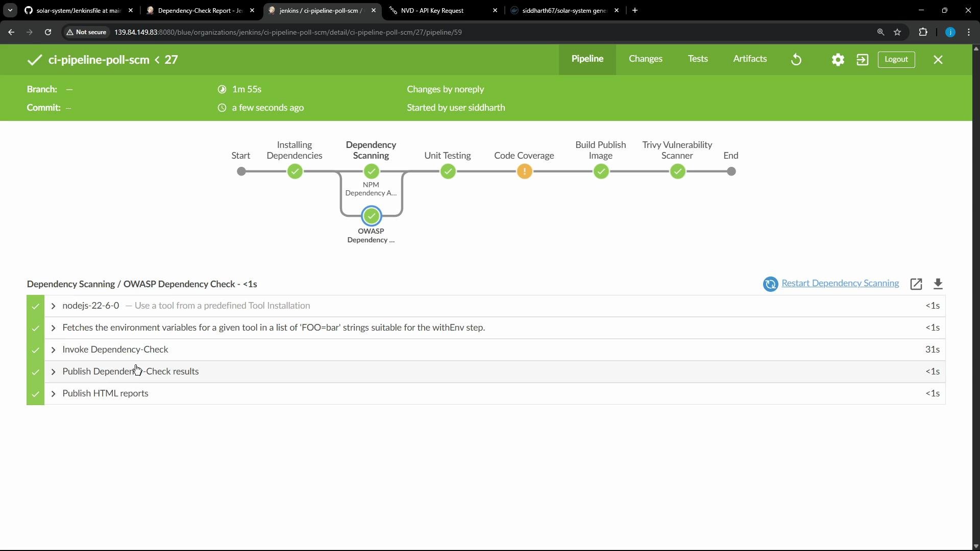The height and width of the screenshot is (551, 980).
Task: Open browser zoom magnifier icon
Action: [x=880, y=32]
